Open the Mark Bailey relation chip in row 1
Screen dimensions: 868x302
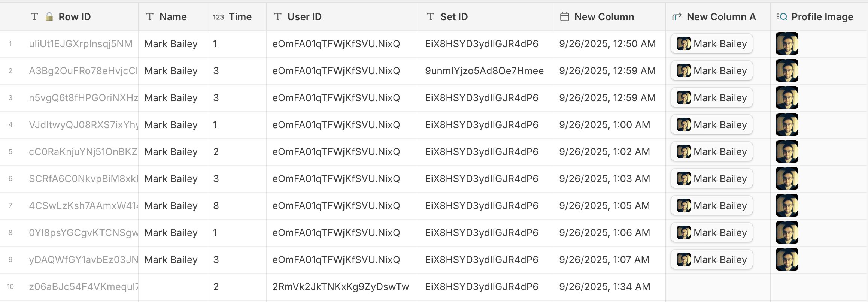tap(711, 44)
